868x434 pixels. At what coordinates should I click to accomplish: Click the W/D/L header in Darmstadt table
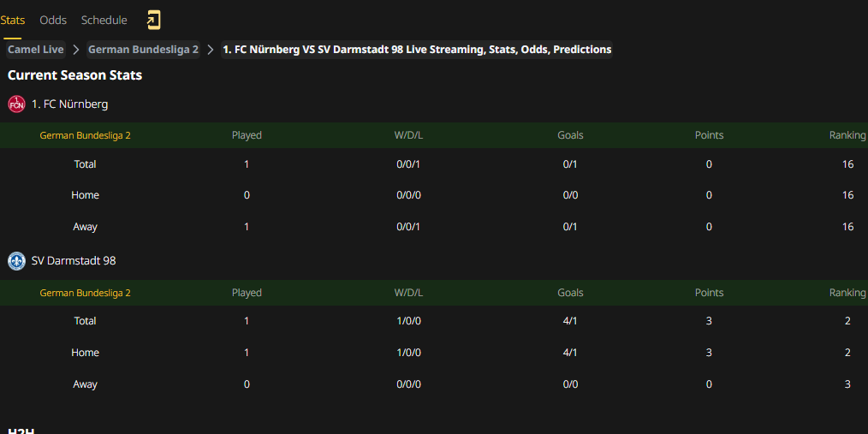click(408, 293)
